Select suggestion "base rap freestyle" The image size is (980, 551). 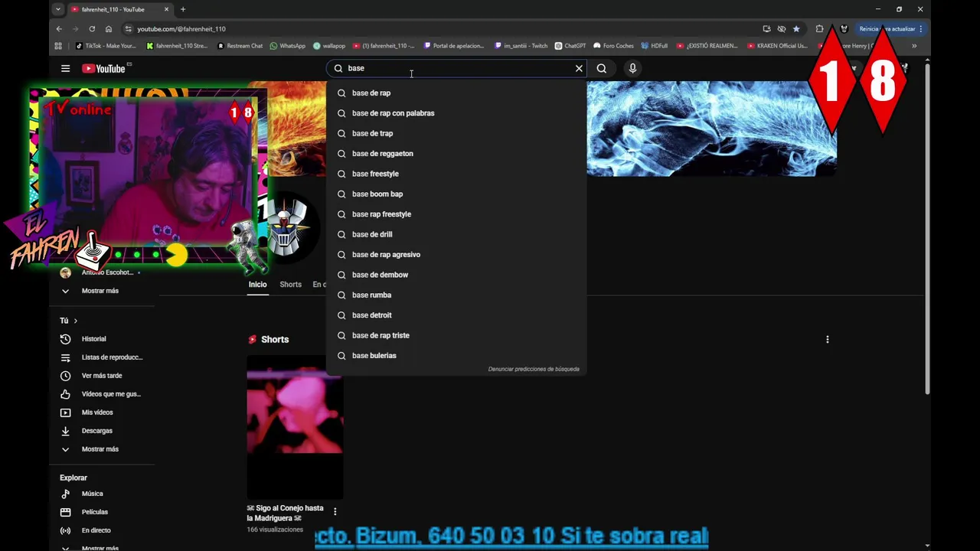(456, 214)
